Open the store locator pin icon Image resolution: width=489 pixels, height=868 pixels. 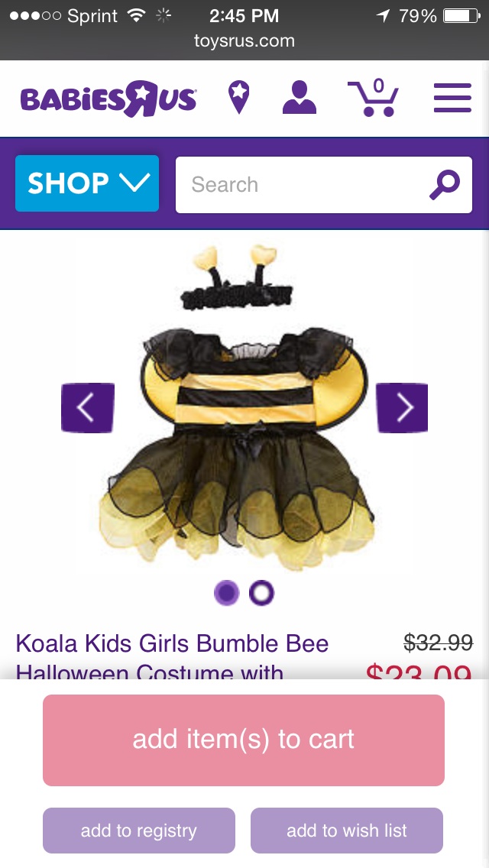pyautogui.click(x=238, y=98)
